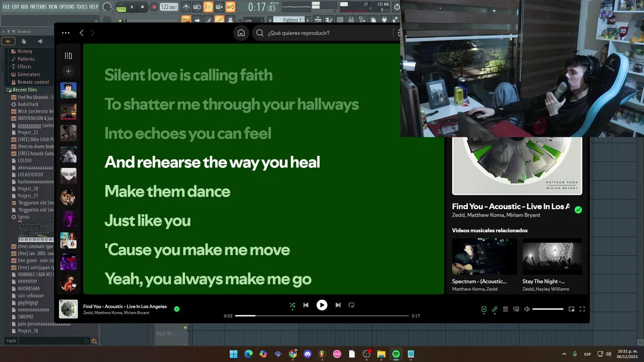Select Project_22 in FL recent files
Viewport: 644px width, 362px height.
pos(28,133)
